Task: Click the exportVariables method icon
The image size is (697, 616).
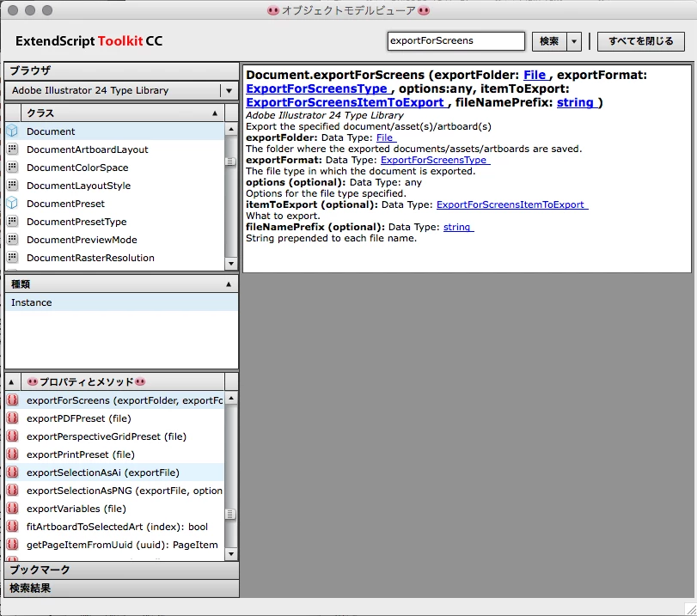Action: pos(12,508)
